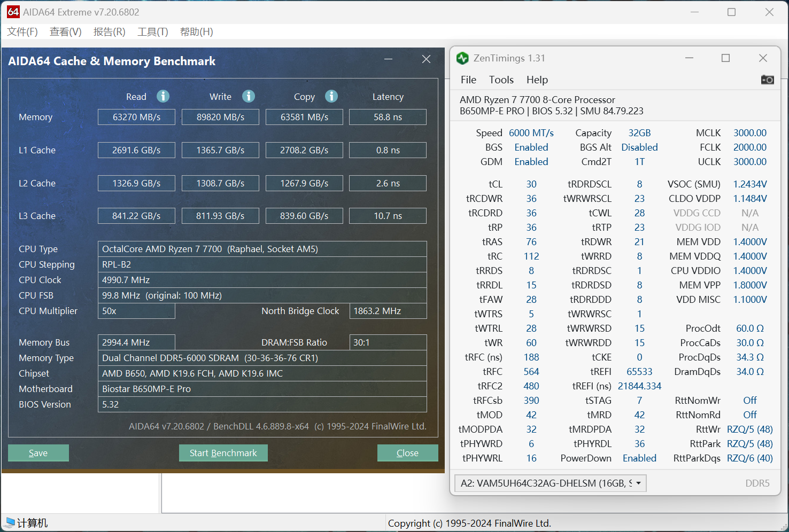Click the ZenTimings app logo icon
The image size is (789, 532).
point(462,58)
